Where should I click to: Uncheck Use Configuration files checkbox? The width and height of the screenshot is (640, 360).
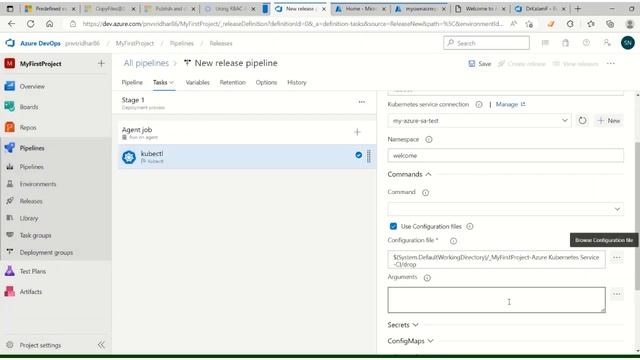pyautogui.click(x=393, y=226)
